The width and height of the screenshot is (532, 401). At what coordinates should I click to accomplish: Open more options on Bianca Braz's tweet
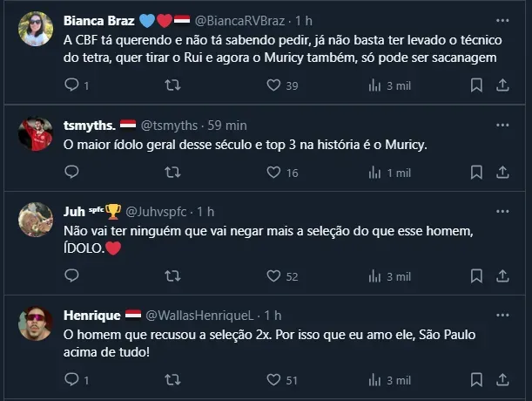502,20
